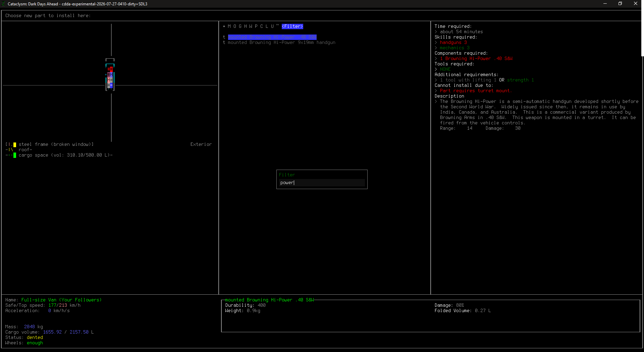
Task: Click the part info title 'mounted Browning Hi-Power .40 S&W'
Action: pyautogui.click(x=270, y=300)
